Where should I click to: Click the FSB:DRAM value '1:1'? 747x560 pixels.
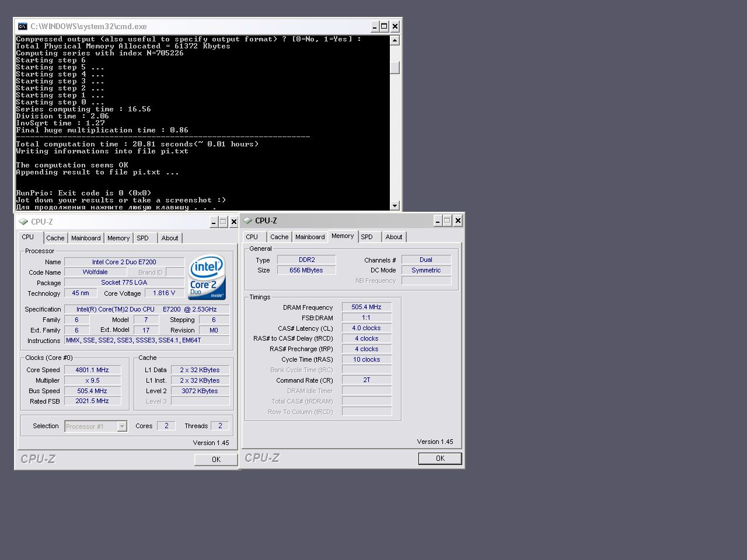point(366,317)
